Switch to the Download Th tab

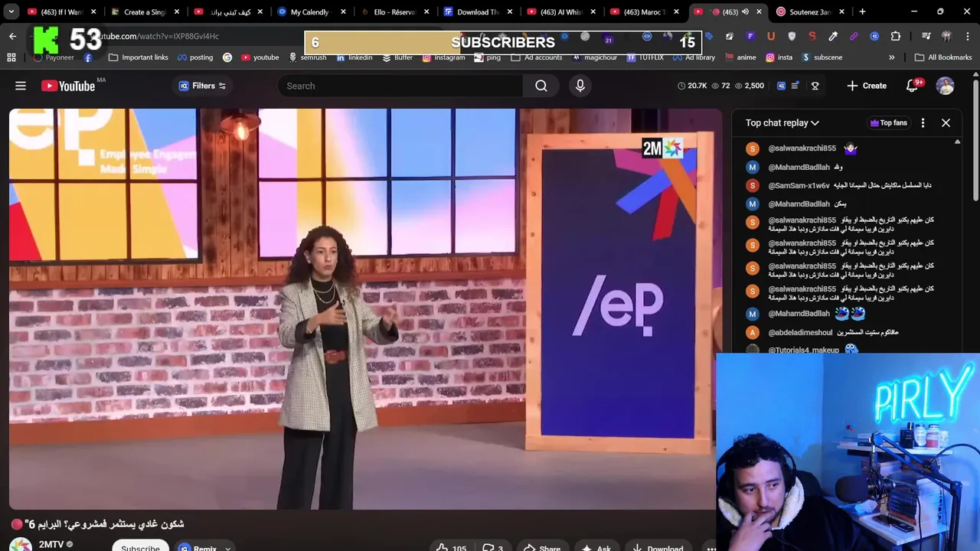pyautogui.click(x=477, y=11)
